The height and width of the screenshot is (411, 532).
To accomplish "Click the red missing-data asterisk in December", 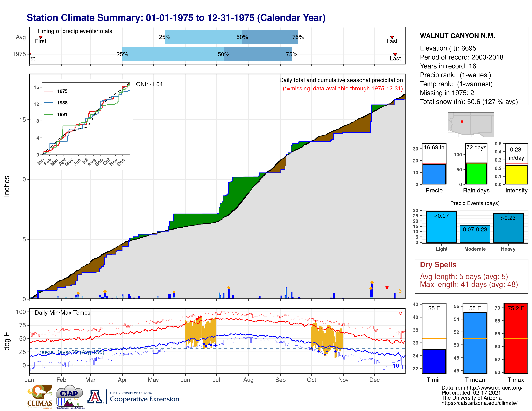I will coord(387,287).
